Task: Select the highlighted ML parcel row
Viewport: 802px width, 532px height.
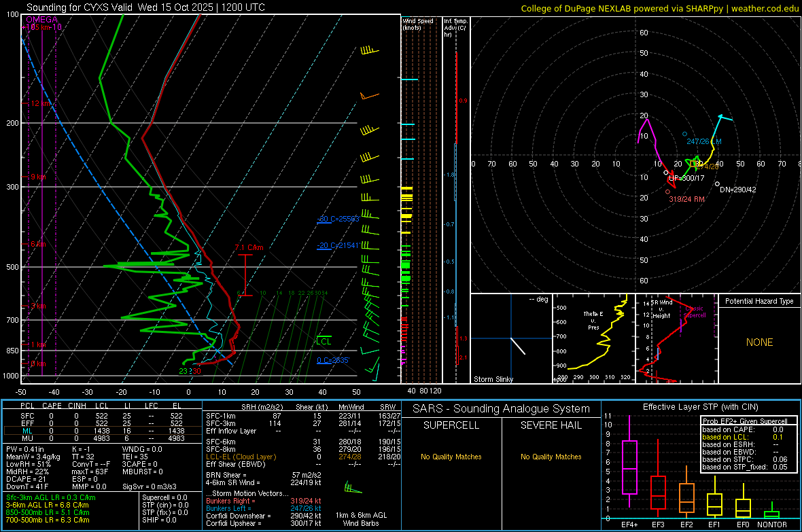Action: click(x=103, y=431)
